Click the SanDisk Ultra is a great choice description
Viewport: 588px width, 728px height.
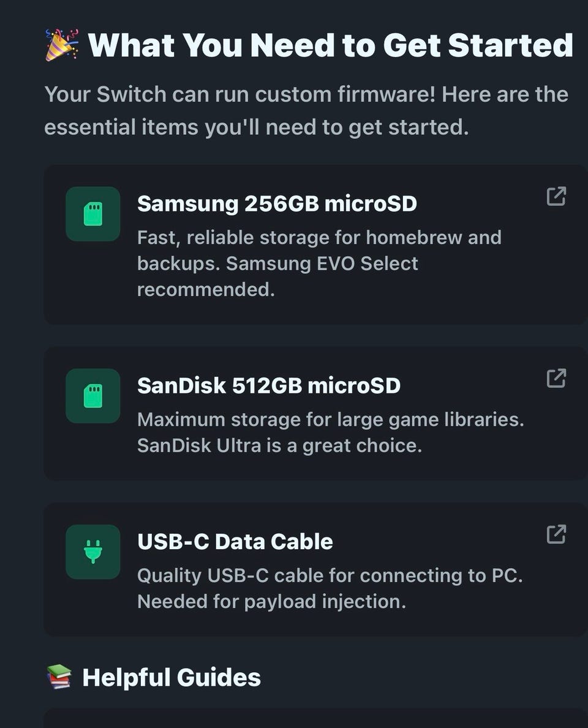tap(279, 446)
